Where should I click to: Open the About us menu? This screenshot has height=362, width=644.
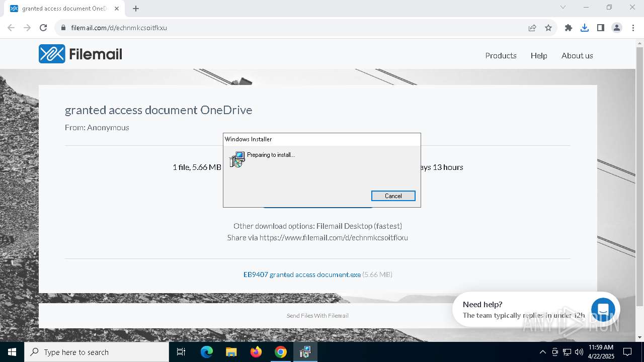coord(577,56)
